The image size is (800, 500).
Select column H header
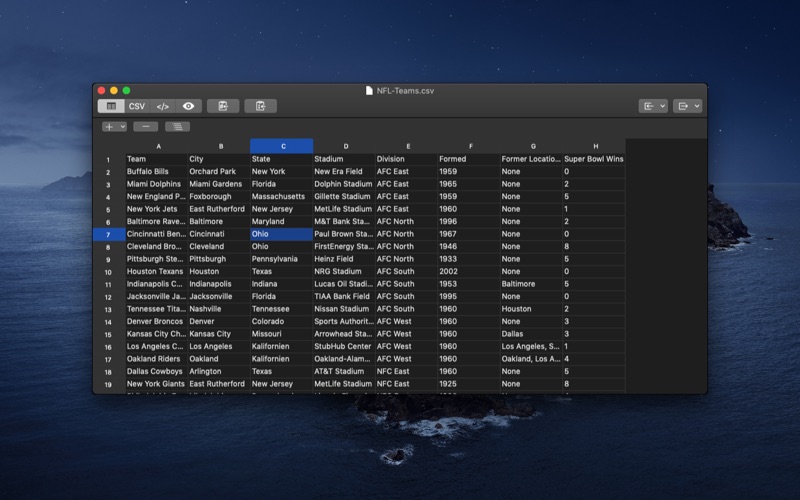(595, 146)
